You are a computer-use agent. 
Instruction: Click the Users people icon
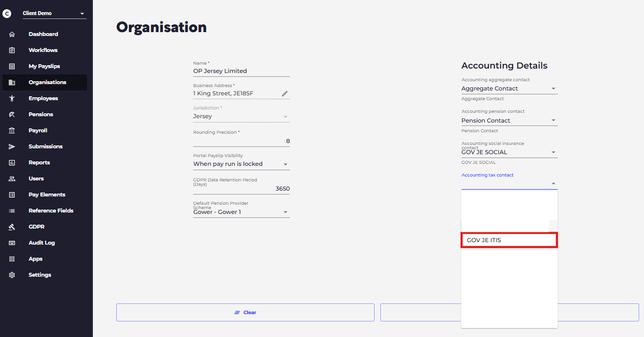click(12, 178)
